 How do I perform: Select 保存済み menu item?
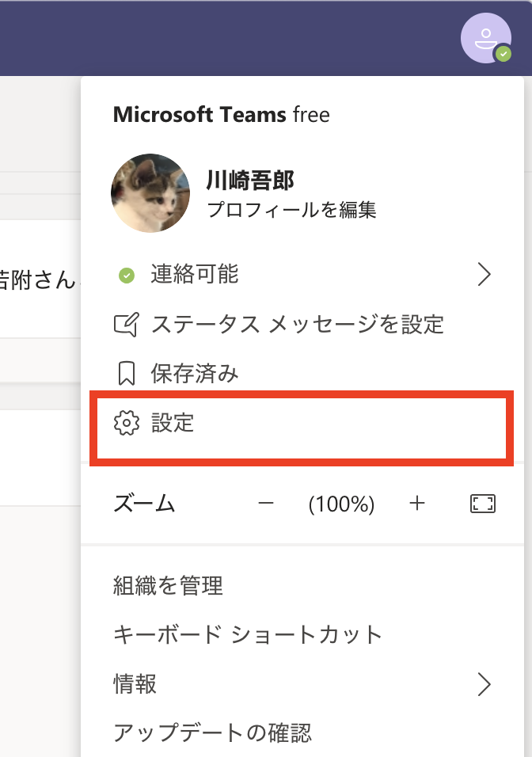(x=195, y=374)
